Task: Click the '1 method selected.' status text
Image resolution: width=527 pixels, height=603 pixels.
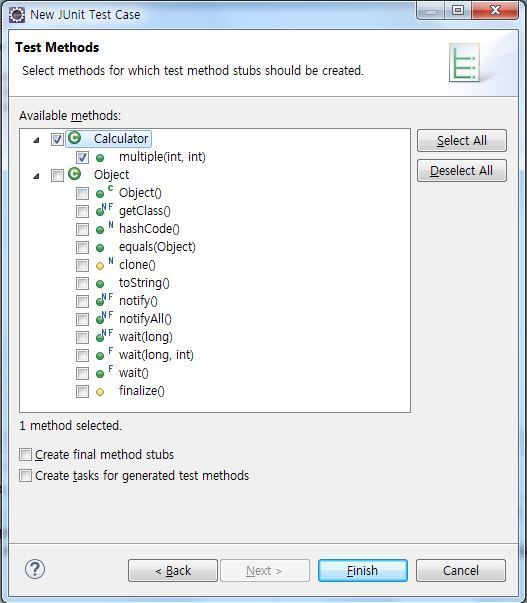Action: click(70, 426)
